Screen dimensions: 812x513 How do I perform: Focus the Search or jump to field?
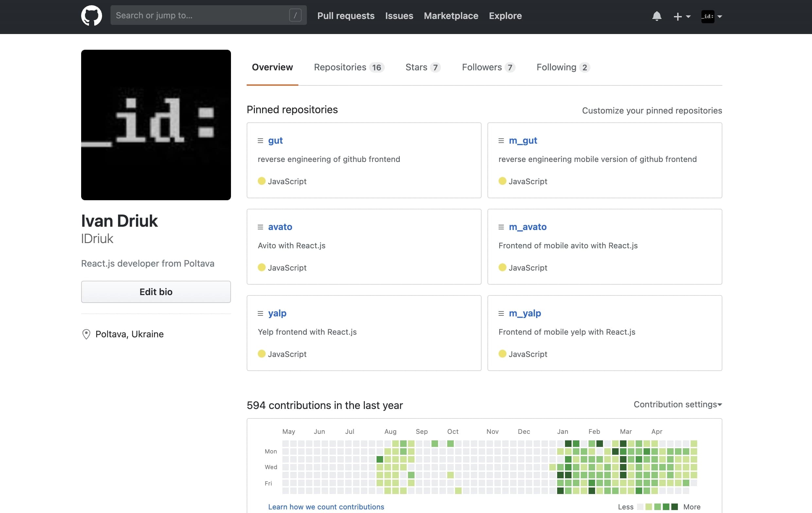tap(208, 15)
